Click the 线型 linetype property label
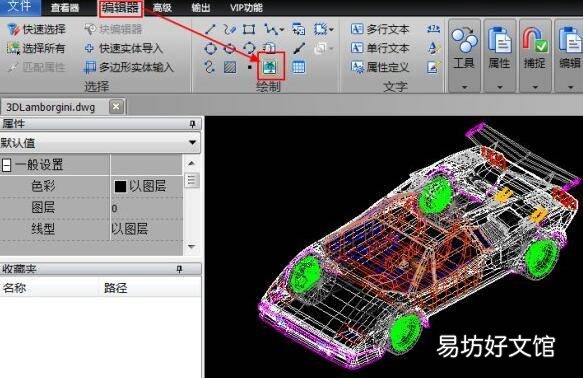The width and height of the screenshot is (583, 378). [43, 229]
